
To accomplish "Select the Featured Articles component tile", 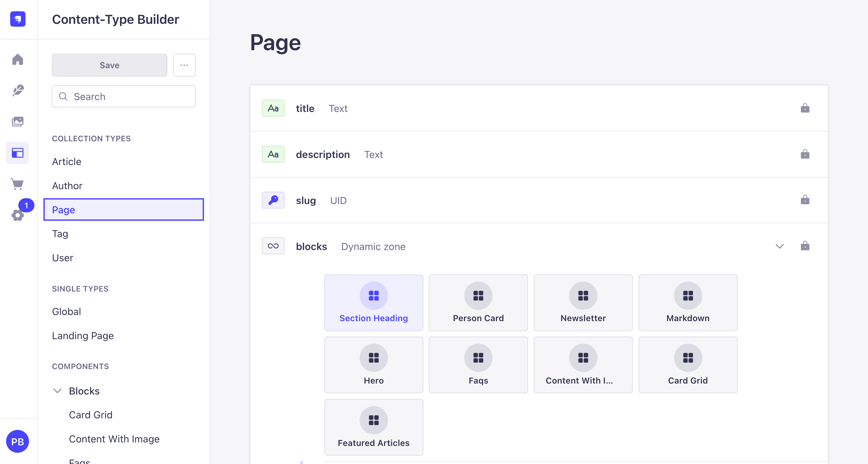I will [373, 427].
